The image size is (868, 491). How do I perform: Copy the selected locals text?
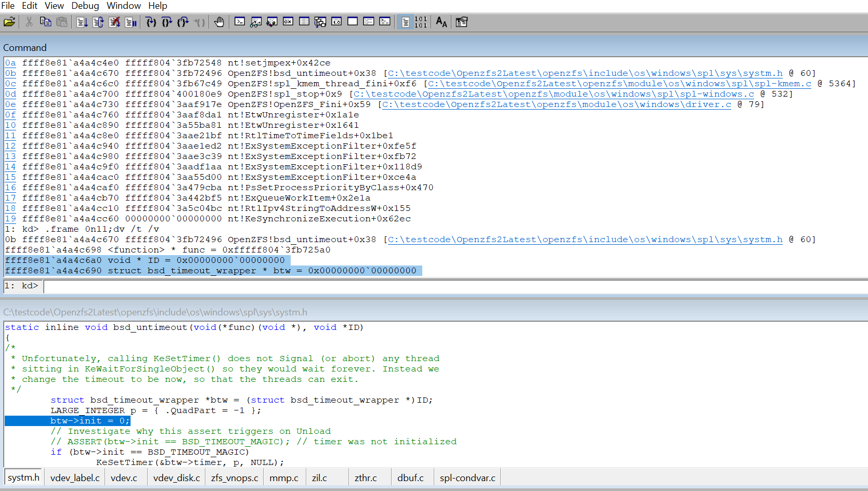45,22
